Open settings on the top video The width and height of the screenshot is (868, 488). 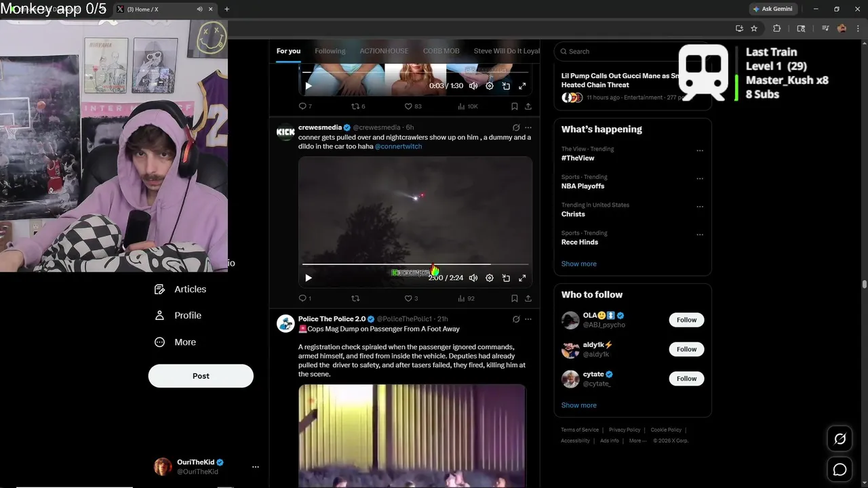[490, 86]
